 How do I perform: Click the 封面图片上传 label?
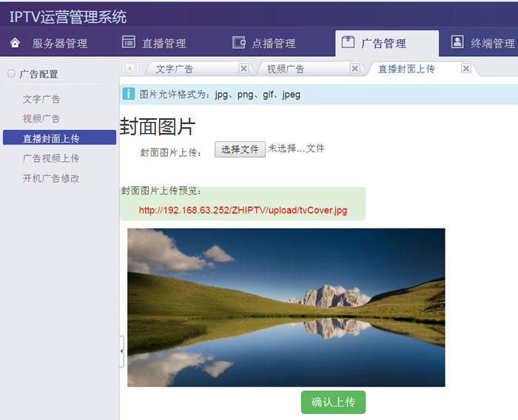click(171, 152)
